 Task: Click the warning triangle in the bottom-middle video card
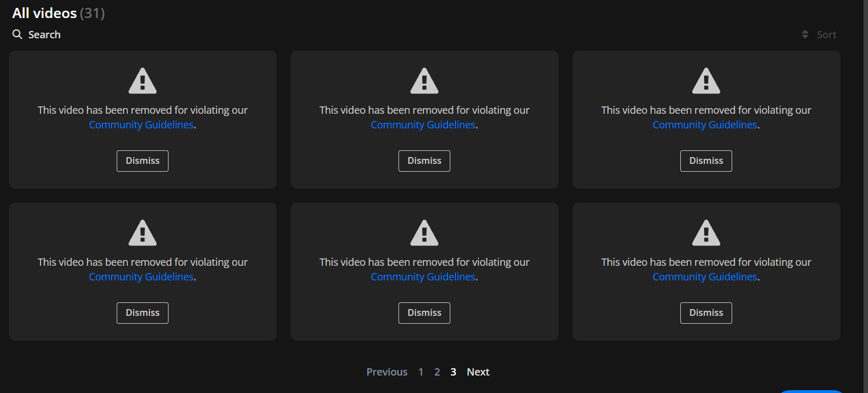pyautogui.click(x=424, y=233)
